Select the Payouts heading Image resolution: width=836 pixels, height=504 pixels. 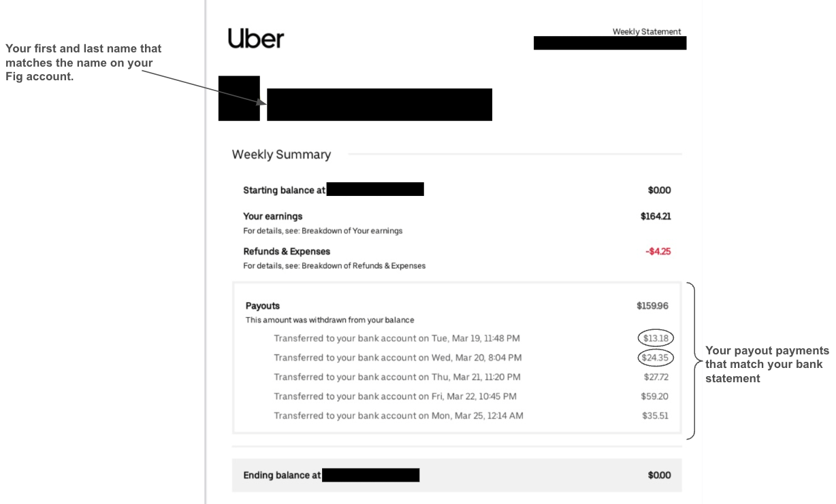[x=263, y=306]
